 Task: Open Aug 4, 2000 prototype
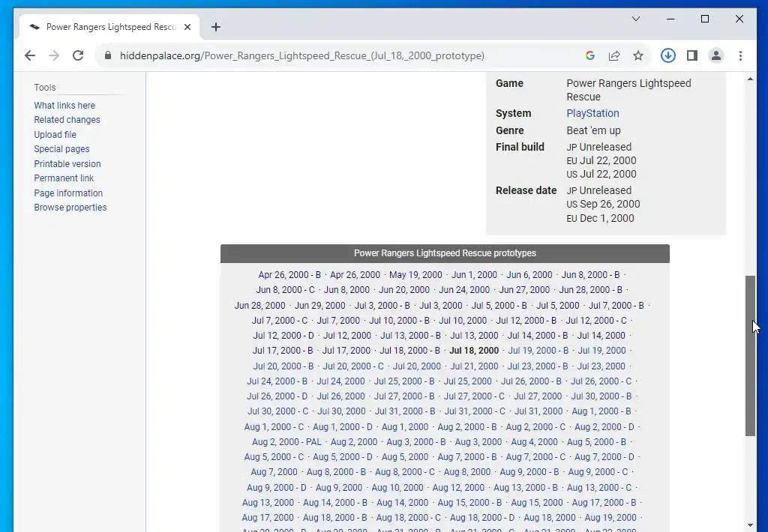pos(534,442)
